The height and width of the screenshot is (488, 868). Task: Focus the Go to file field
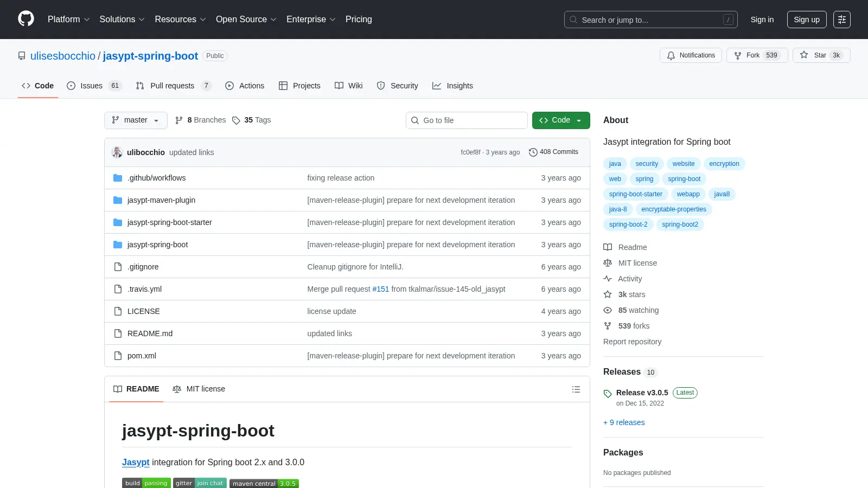[x=467, y=120]
